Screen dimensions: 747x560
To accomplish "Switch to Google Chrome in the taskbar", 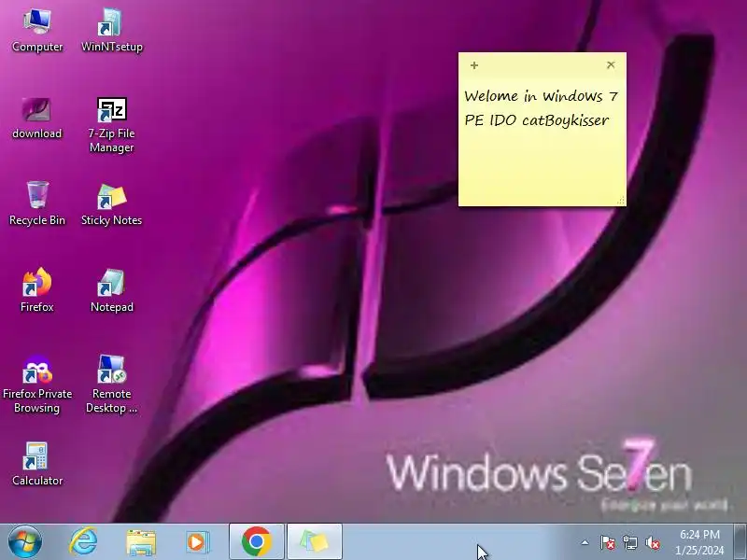I will (x=256, y=542).
